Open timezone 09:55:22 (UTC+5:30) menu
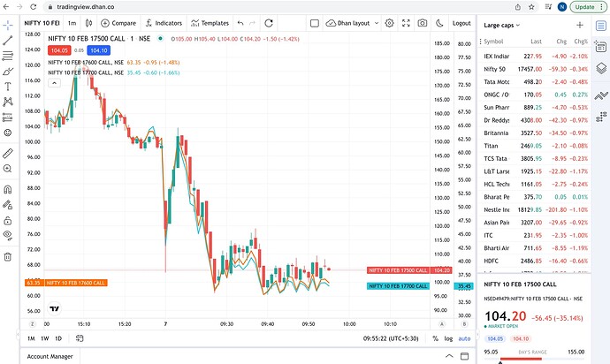610x364 pixels. [391, 338]
